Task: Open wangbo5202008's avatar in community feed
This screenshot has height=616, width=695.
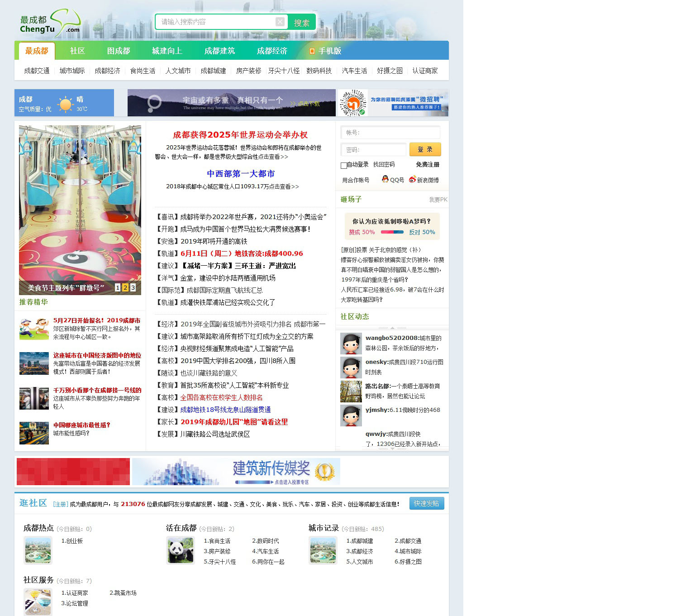Action: tap(351, 344)
